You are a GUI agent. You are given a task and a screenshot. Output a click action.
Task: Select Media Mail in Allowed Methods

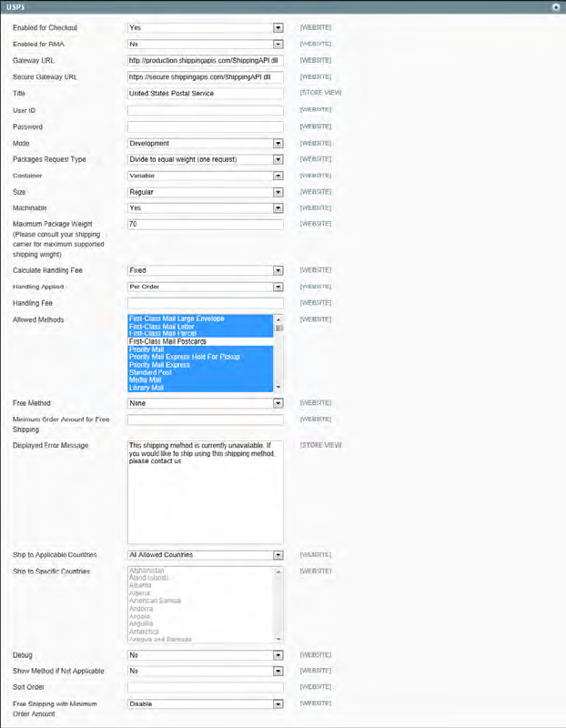click(200, 379)
